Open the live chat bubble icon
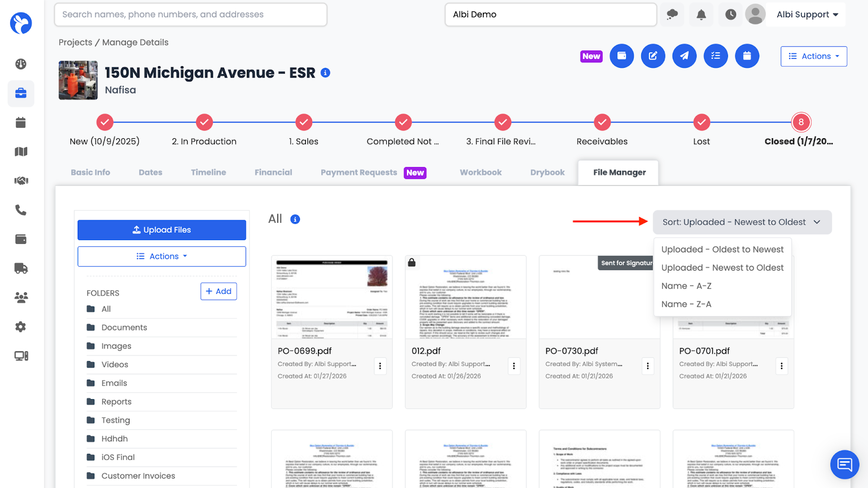The image size is (868, 488). tap(845, 465)
